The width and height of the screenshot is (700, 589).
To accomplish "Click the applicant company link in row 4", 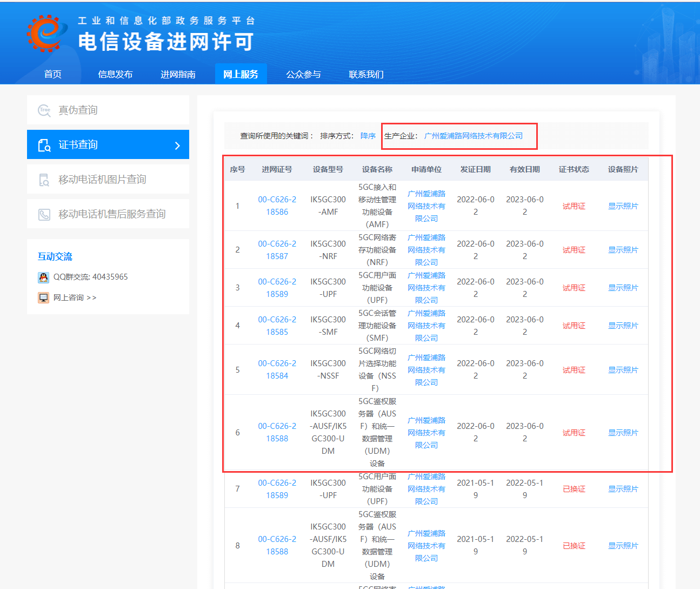I will (x=426, y=326).
